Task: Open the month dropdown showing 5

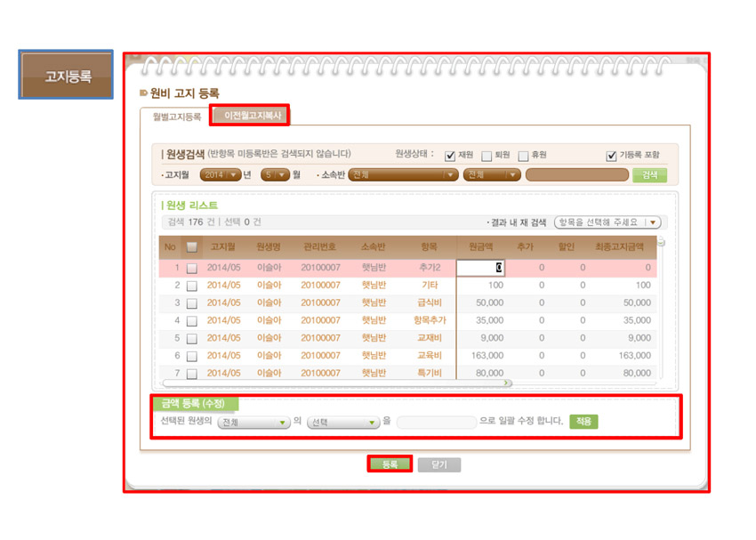Action: [x=274, y=175]
